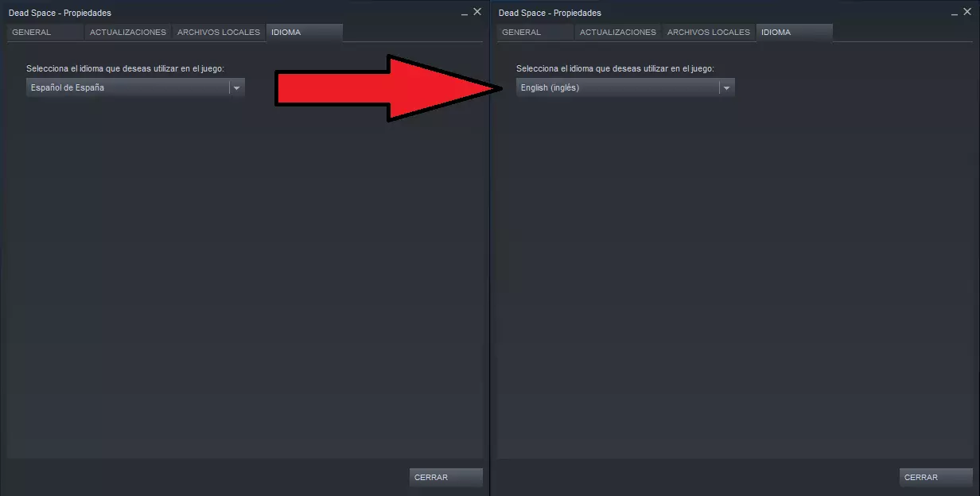Click Cerrar button in left window
The width and height of the screenshot is (980, 496).
(x=446, y=478)
